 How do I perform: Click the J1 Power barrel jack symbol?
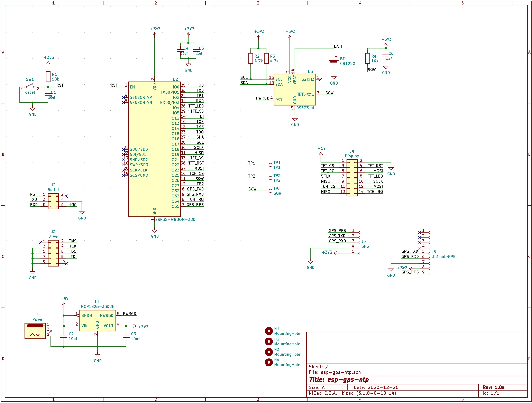click(35, 331)
